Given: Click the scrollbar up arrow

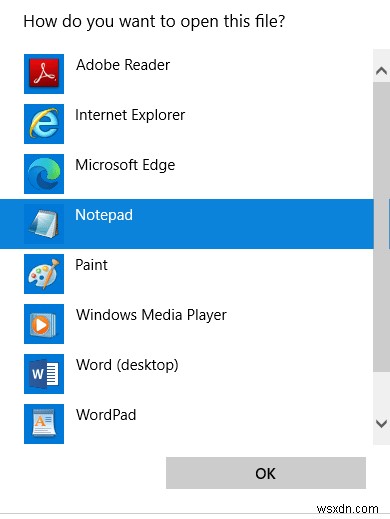Looking at the screenshot, I should tap(381, 71).
